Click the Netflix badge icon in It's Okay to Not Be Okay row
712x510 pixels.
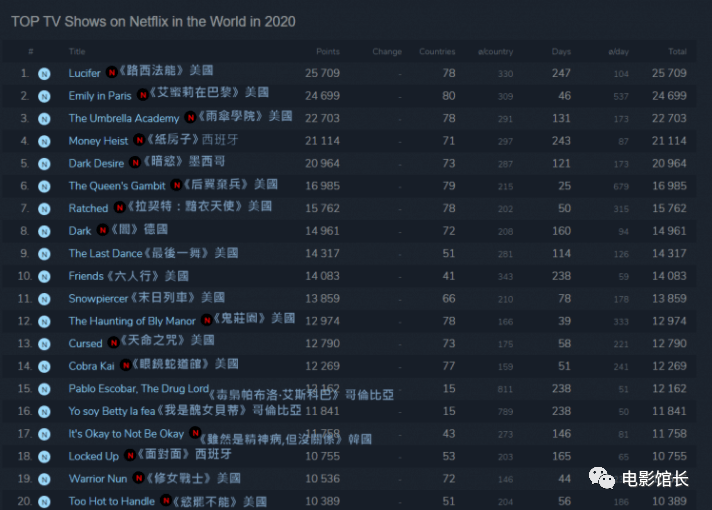[44, 434]
